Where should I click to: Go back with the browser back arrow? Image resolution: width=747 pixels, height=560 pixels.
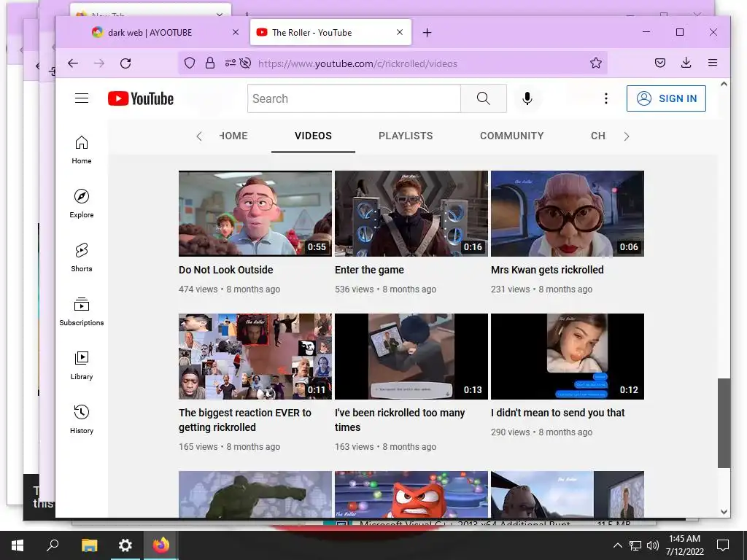click(x=73, y=63)
